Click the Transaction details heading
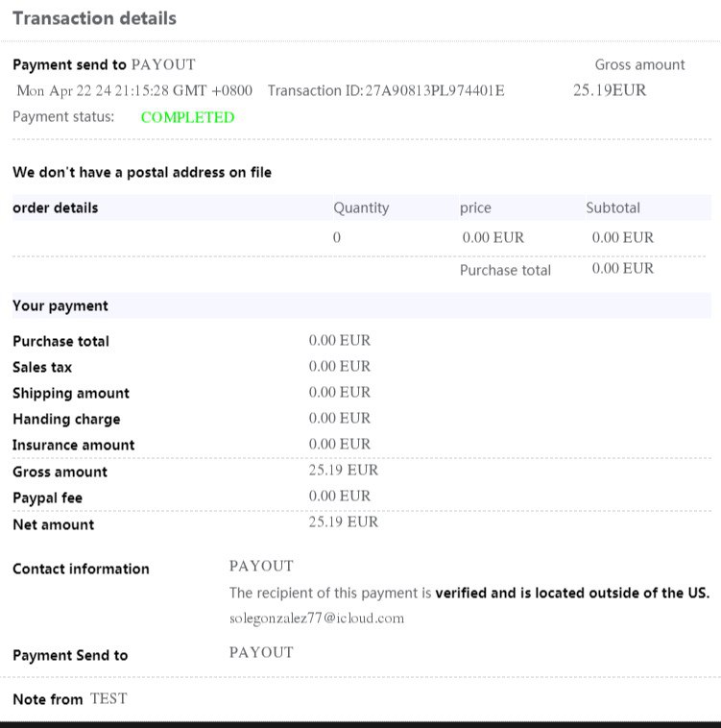721x728 pixels. [x=94, y=18]
